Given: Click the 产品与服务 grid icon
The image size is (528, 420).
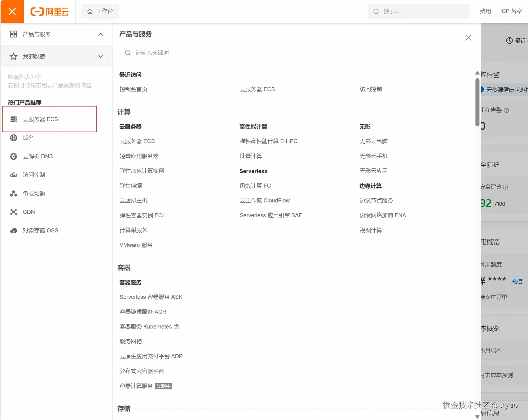Looking at the screenshot, I should (14, 34).
